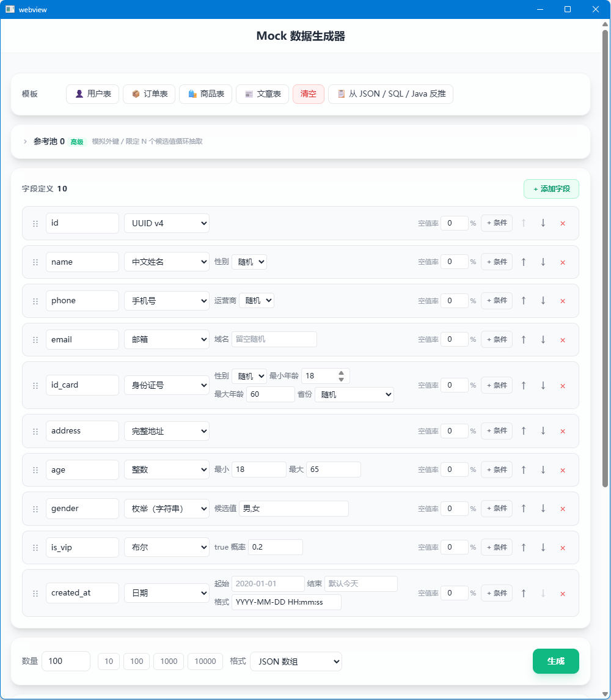Click the 候选值 input with 男,女

pyautogui.click(x=294, y=509)
